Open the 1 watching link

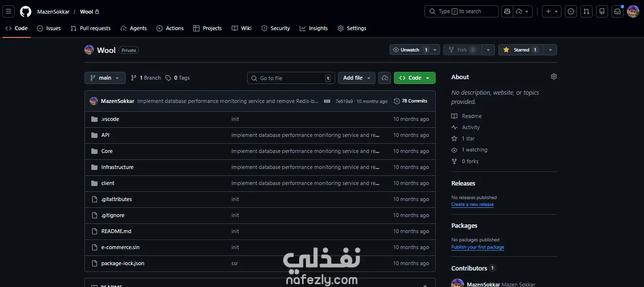coord(470,150)
